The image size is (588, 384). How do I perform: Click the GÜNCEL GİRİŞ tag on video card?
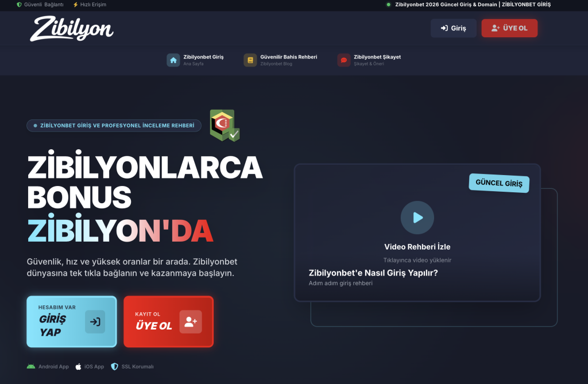[x=499, y=183]
